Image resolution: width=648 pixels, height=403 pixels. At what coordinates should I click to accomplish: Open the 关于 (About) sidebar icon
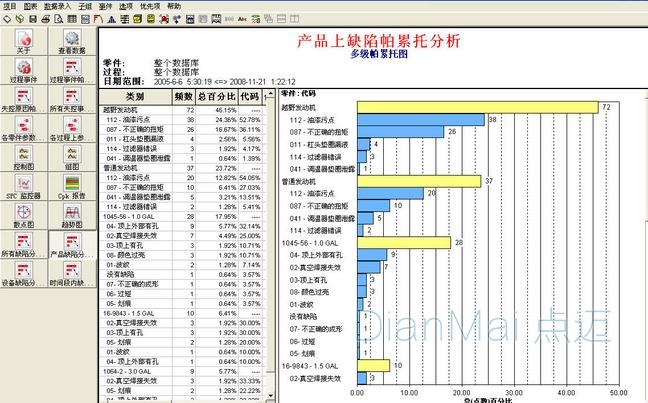coord(24,41)
